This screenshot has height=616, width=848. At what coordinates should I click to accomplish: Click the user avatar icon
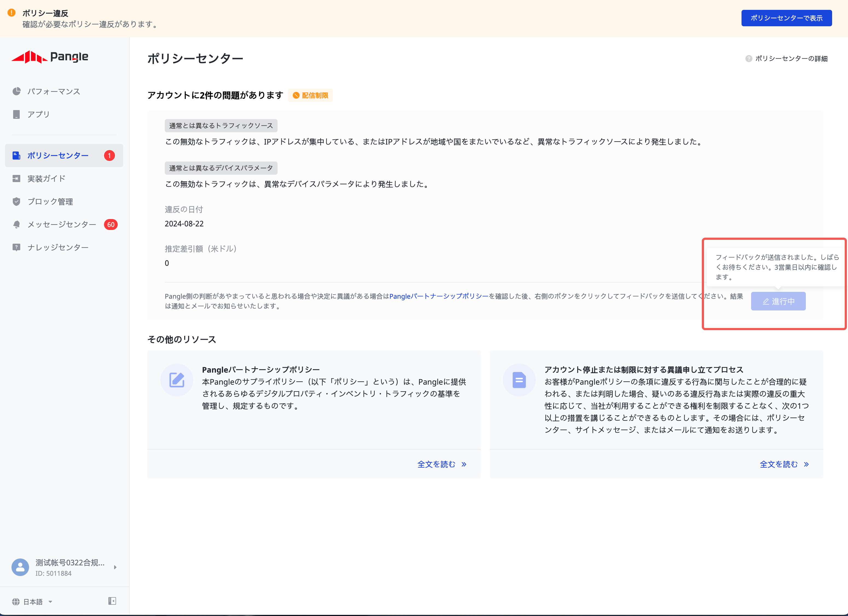tap(20, 567)
